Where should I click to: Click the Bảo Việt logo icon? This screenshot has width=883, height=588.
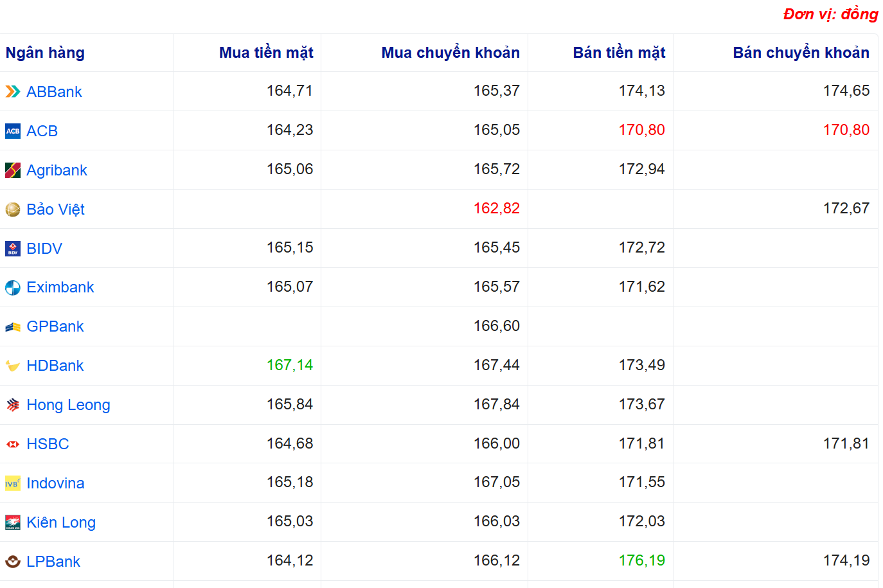13,209
